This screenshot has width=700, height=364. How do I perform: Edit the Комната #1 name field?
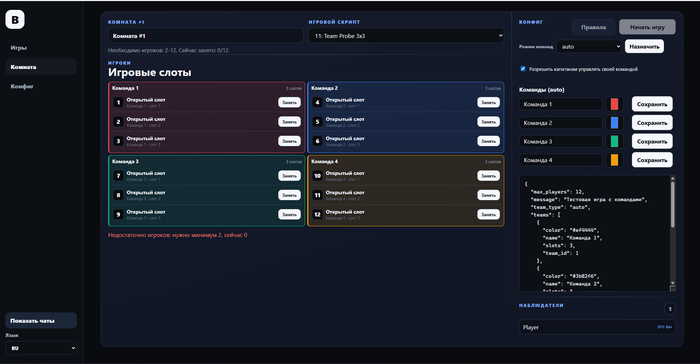[205, 36]
